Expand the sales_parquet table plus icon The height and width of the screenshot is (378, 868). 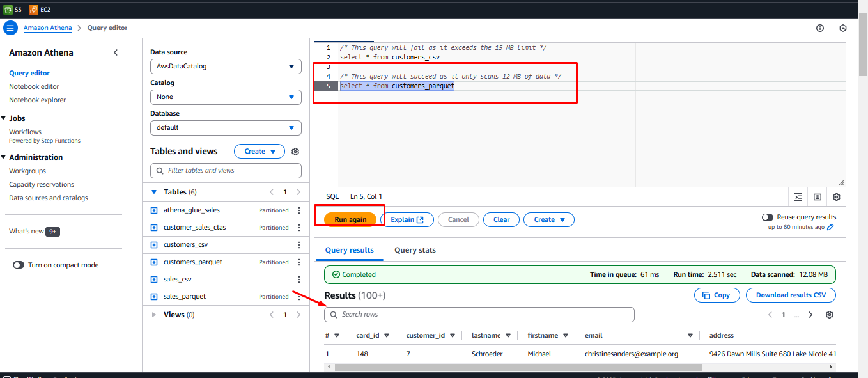(x=154, y=297)
